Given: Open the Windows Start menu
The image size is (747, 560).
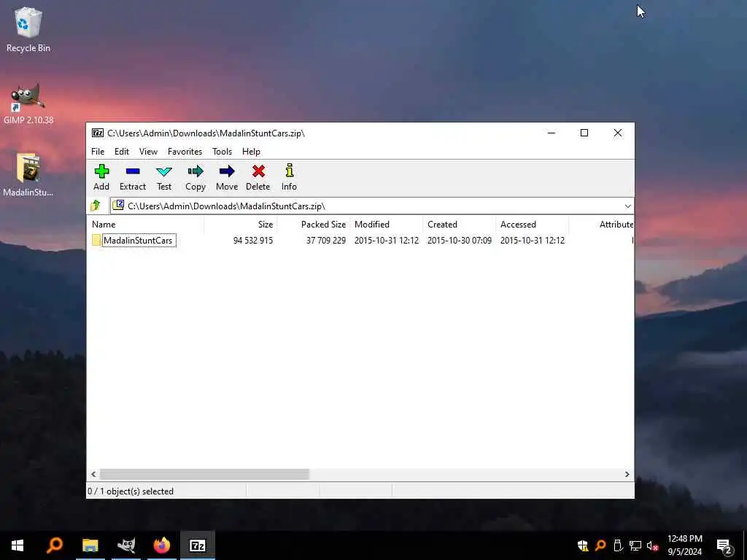Looking at the screenshot, I should coord(18,545).
